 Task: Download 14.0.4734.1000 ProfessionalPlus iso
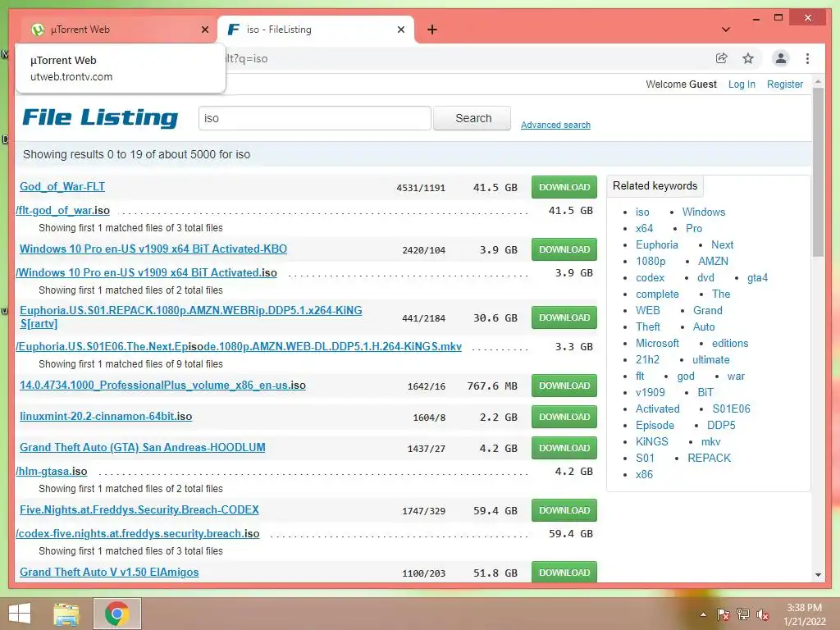564,386
